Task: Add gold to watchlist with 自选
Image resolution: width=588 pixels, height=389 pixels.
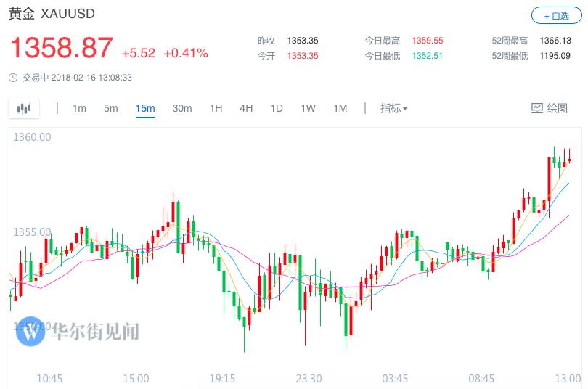Action: (556, 15)
